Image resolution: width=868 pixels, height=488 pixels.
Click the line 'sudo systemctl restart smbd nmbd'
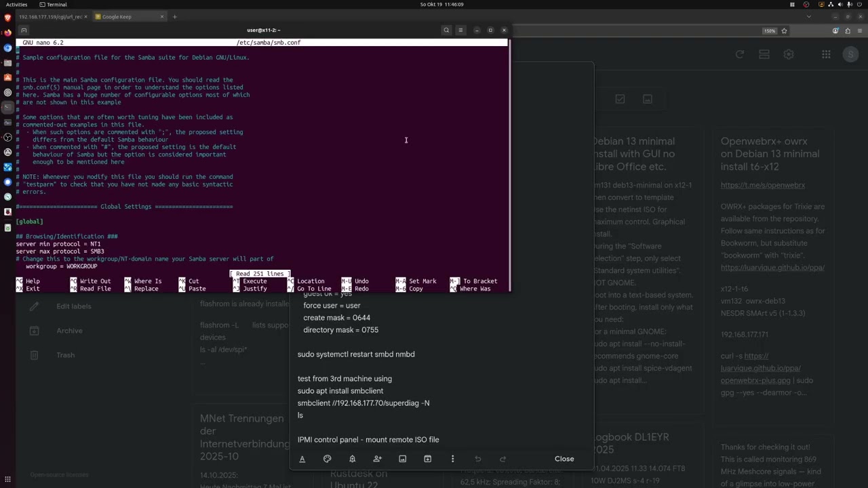(x=356, y=354)
